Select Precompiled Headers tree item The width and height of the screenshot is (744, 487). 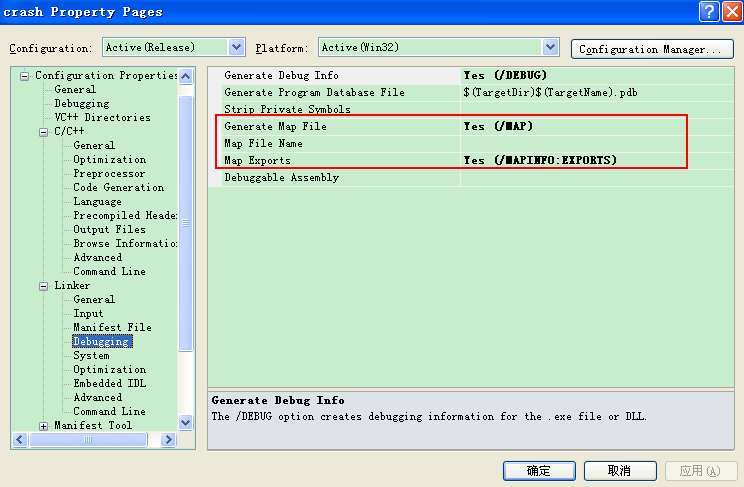tap(125, 215)
